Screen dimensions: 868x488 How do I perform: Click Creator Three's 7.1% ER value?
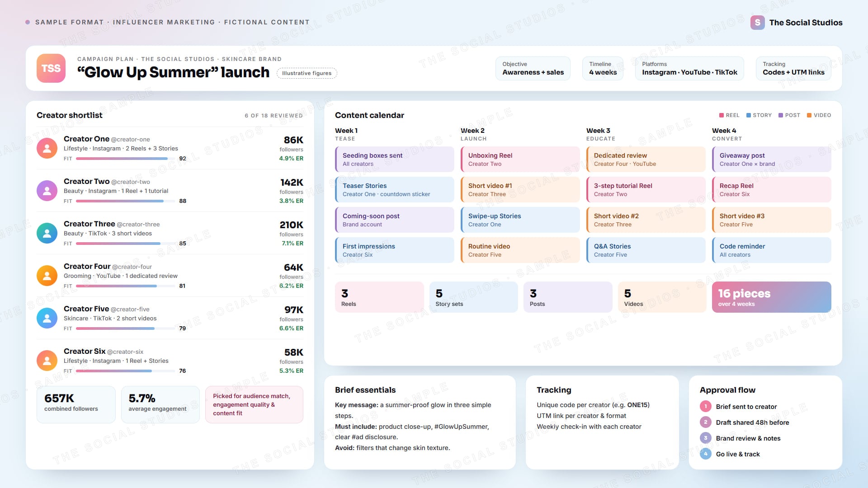pos(292,244)
